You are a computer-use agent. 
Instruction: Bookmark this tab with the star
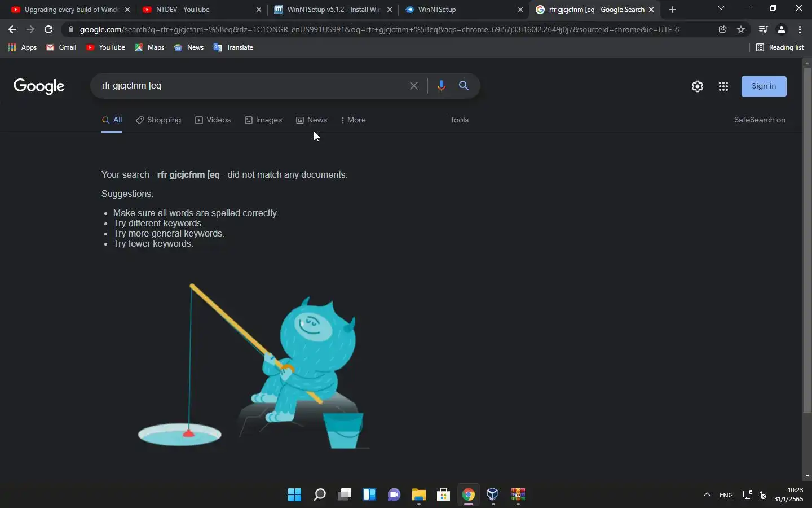[741, 29]
